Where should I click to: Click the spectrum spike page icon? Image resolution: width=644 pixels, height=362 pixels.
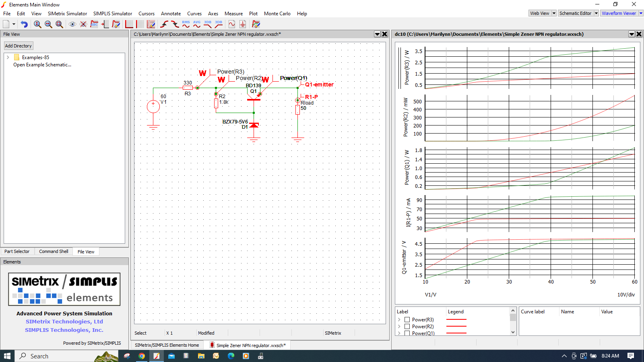tap(243, 24)
